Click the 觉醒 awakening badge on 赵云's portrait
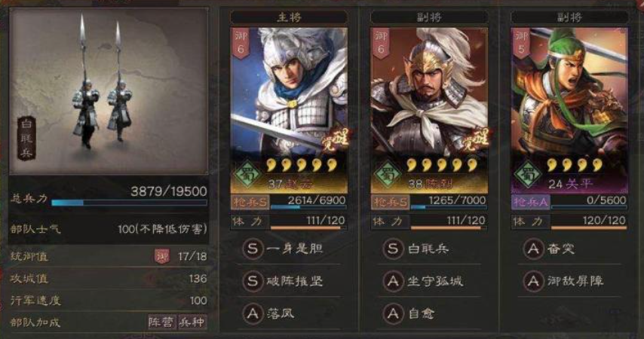This screenshot has height=339, width=644. (x=336, y=140)
